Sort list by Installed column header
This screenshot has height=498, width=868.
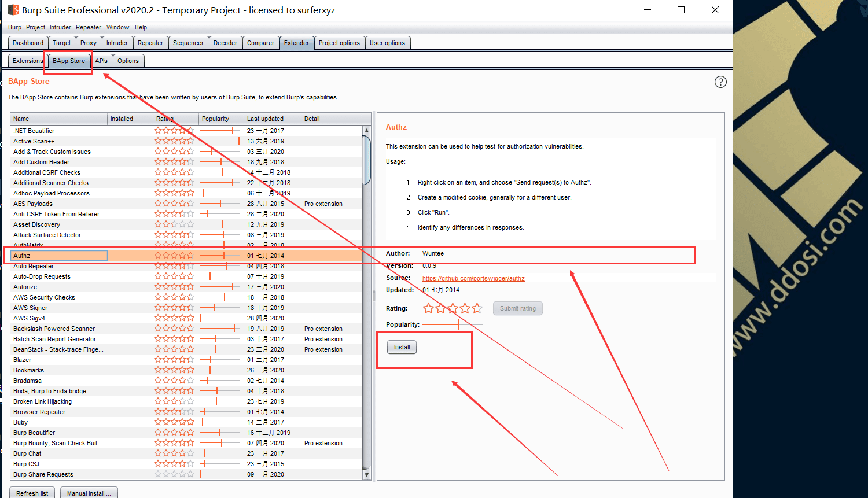coord(131,119)
